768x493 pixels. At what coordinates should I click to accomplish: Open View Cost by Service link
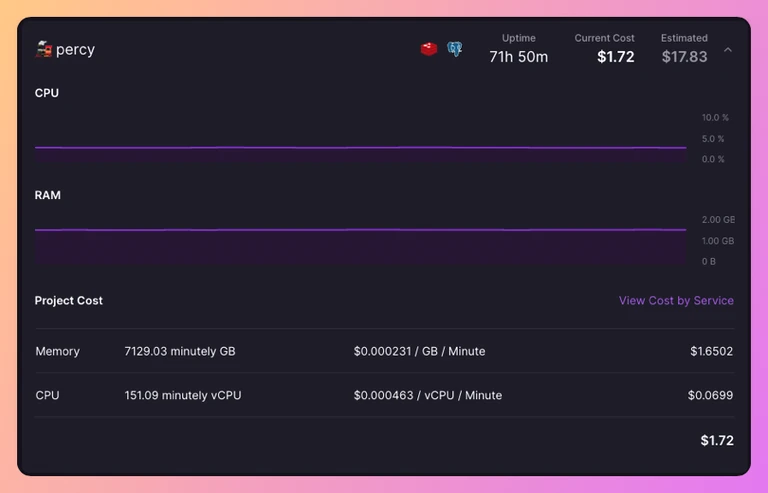tap(676, 301)
